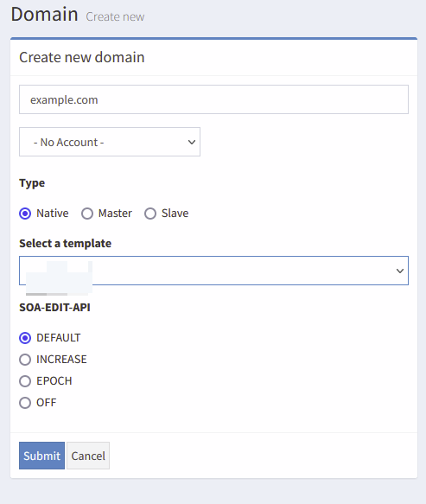Viewport: 426px width, 504px height.
Task: Pick the Slave type option
Action: tap(150, 214)
